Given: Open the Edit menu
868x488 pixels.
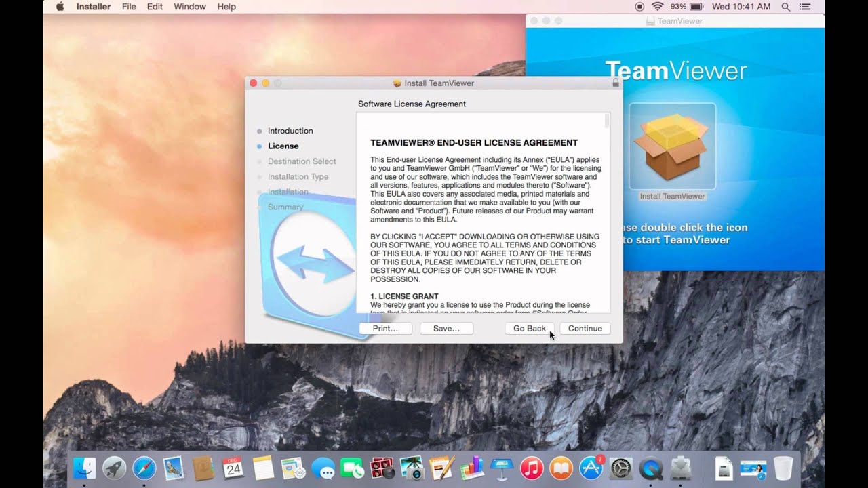Looking at the screenshot, I should 155,7.
